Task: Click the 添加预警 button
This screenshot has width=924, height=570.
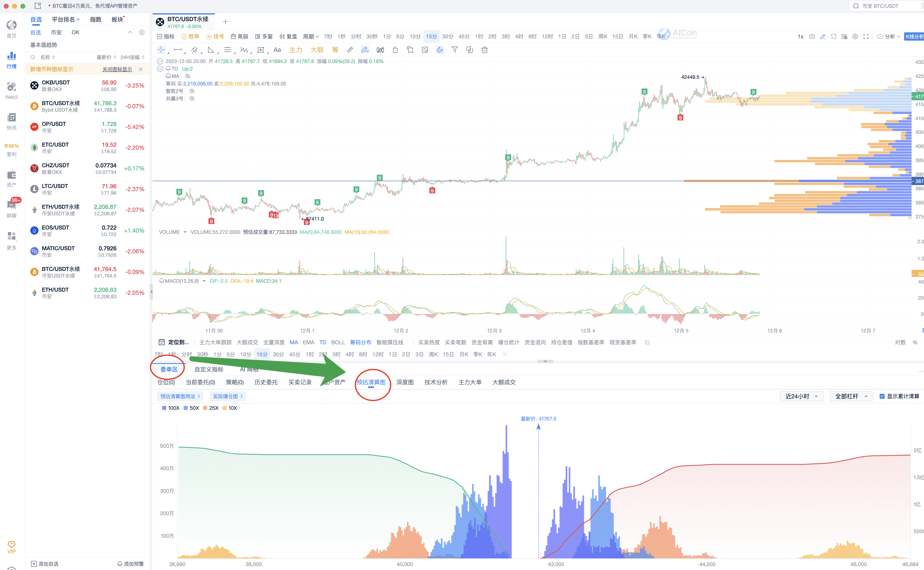Action: point(130,564)
